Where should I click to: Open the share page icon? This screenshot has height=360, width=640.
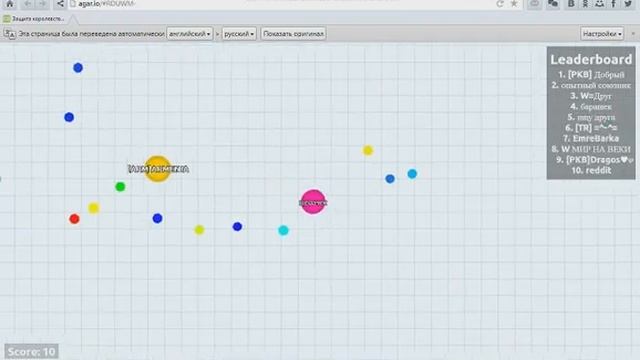(x=60, y=4)
